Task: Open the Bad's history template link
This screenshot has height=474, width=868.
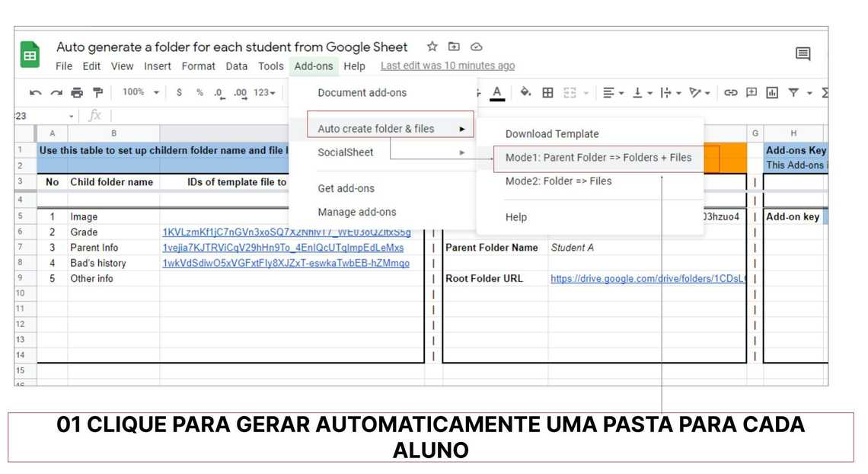Action: coord(286,263)
